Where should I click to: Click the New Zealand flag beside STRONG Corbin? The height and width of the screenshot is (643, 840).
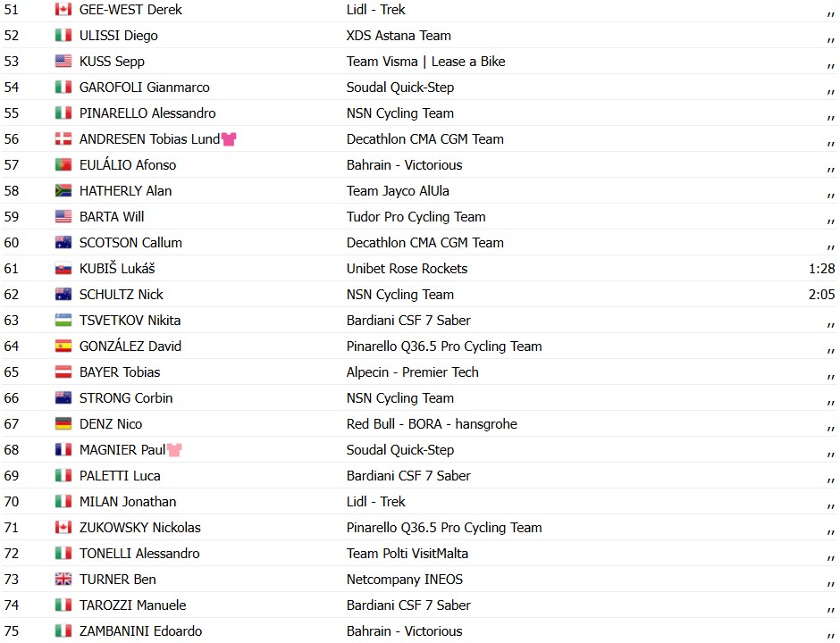[x=63, y=398]
